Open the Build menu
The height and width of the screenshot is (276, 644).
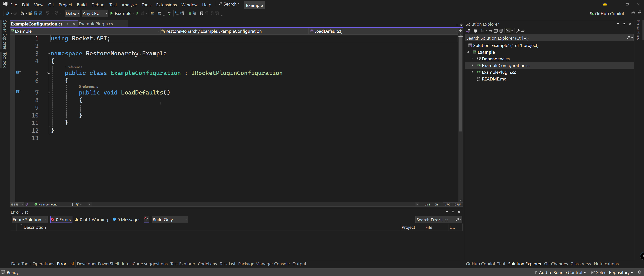82,4
